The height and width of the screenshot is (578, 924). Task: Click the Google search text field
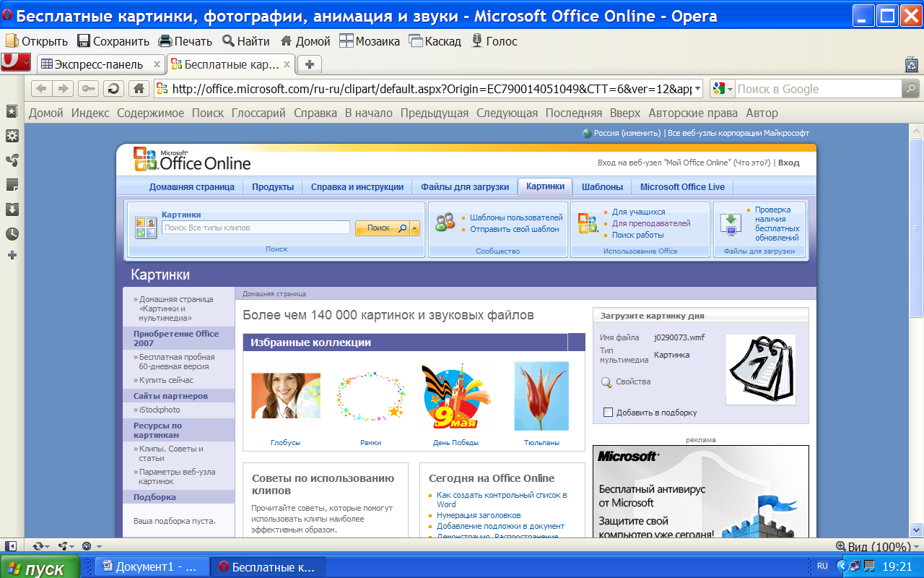(818, 89)
